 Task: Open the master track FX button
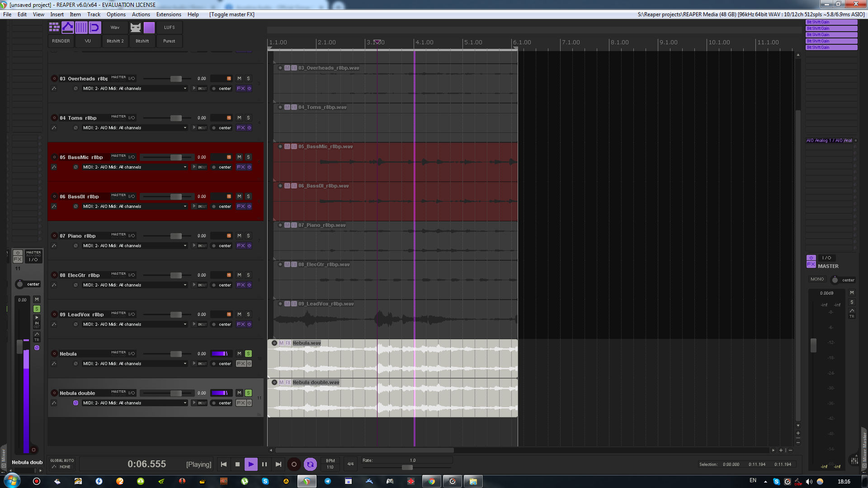811,264
